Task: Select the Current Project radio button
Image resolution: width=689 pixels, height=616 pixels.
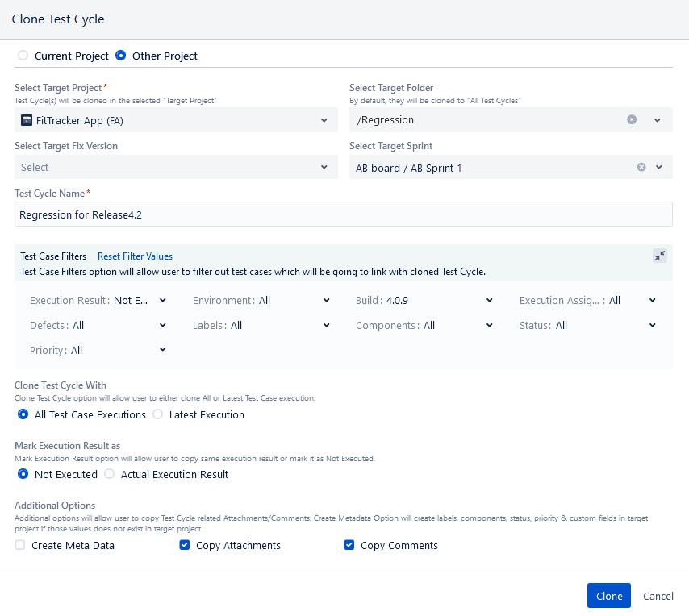Action: coord(23,56)
